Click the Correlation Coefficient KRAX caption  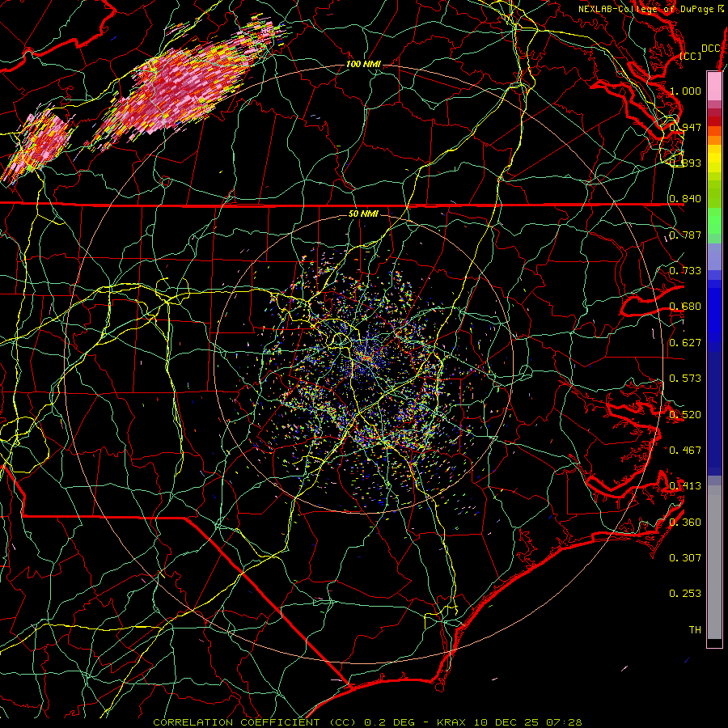[367, 722]
